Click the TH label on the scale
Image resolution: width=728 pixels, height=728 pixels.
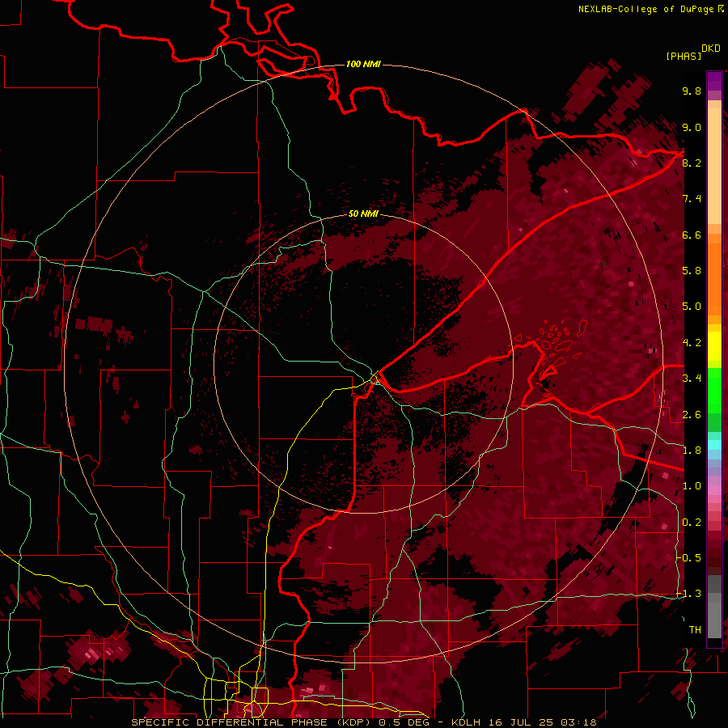[695, 630]
